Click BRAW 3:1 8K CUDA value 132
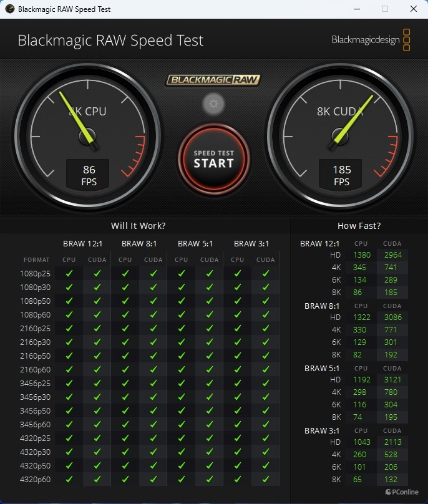428x504 pixels. 391,480
